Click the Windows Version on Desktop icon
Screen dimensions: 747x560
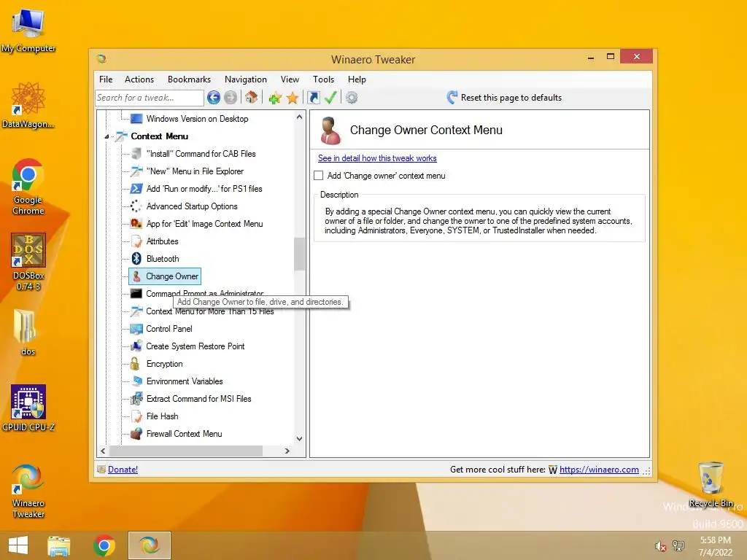(136, 119)
